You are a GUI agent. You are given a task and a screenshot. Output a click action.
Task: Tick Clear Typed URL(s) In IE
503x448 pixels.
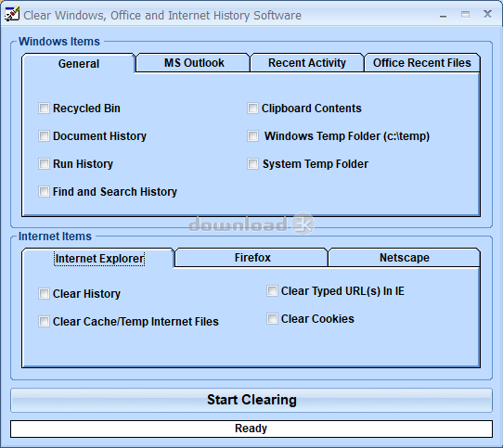tap(272, 291)
